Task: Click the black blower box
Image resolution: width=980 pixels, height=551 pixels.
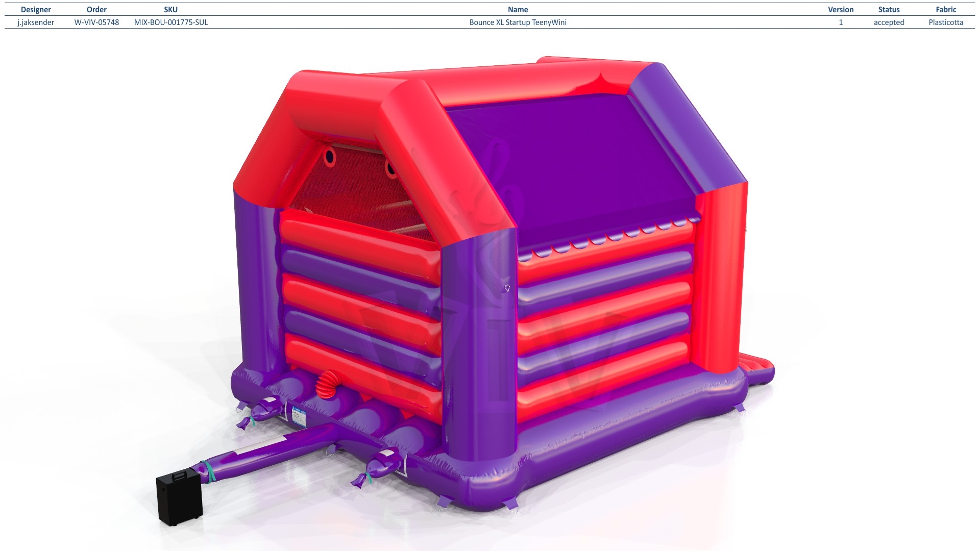Action: coord(179,497)
